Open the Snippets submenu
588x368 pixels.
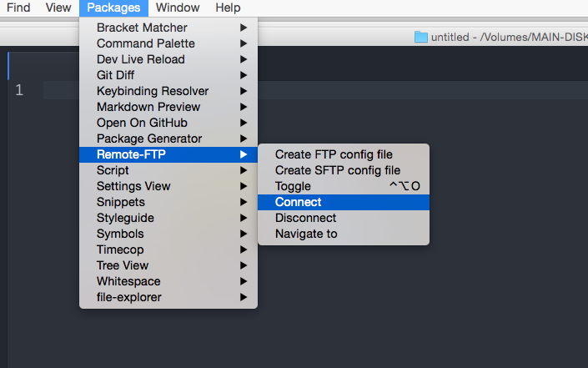point(168,202)
